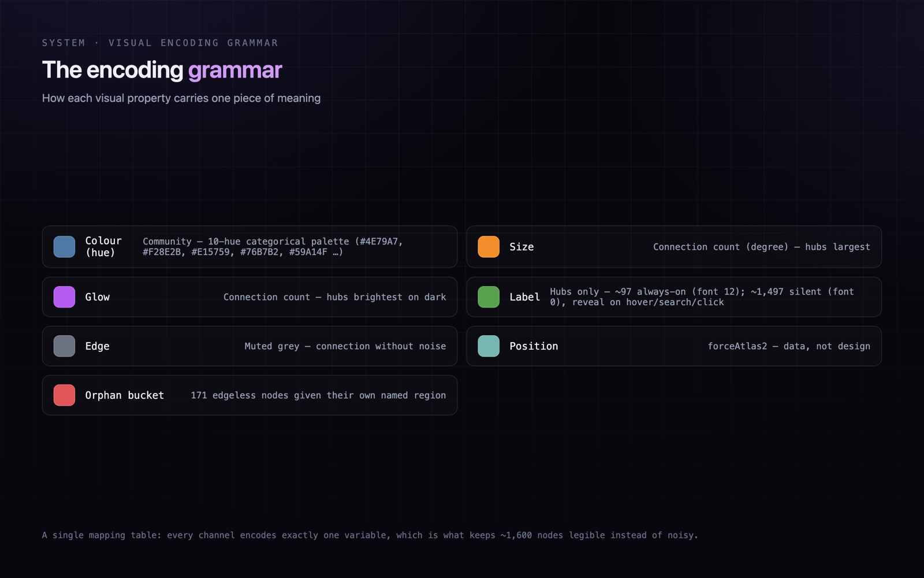
Task: Click the Colour (hue) label text
Action: click(x=103, y=247)
